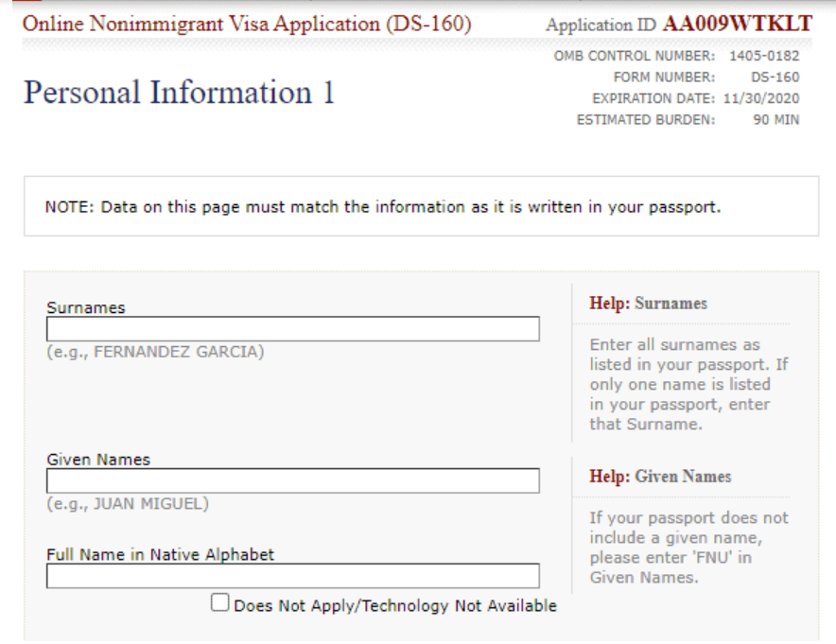Click the Expiration Date 11/30/2020 text
This screenshot has height=644, width=836.
pos(695,98)
